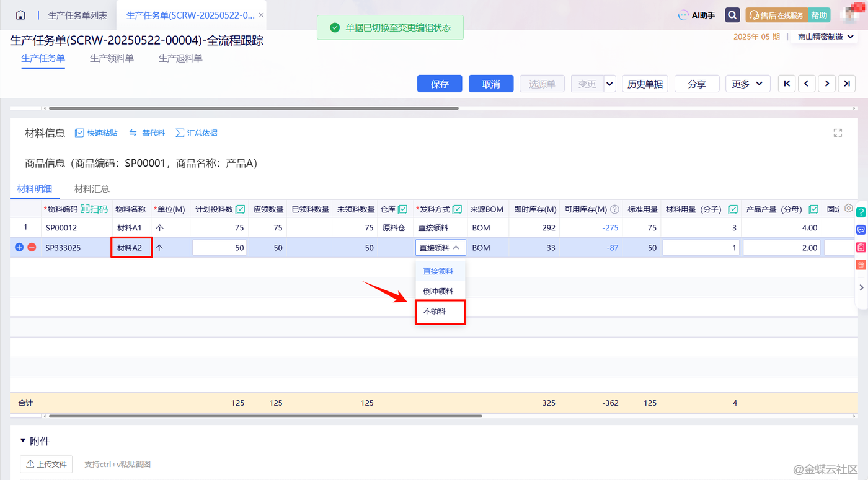Expand the right sidebar arrow
868x480 pixels.
point(861,287)
